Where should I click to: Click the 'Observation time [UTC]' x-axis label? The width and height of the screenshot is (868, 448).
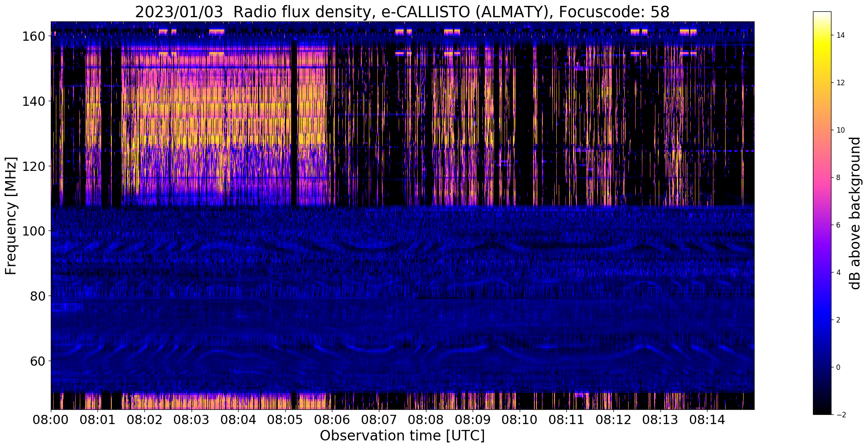coord(402,436)
